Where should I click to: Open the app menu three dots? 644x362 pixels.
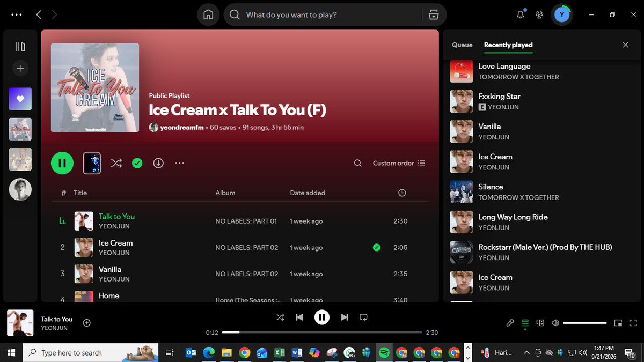(17, 15)
